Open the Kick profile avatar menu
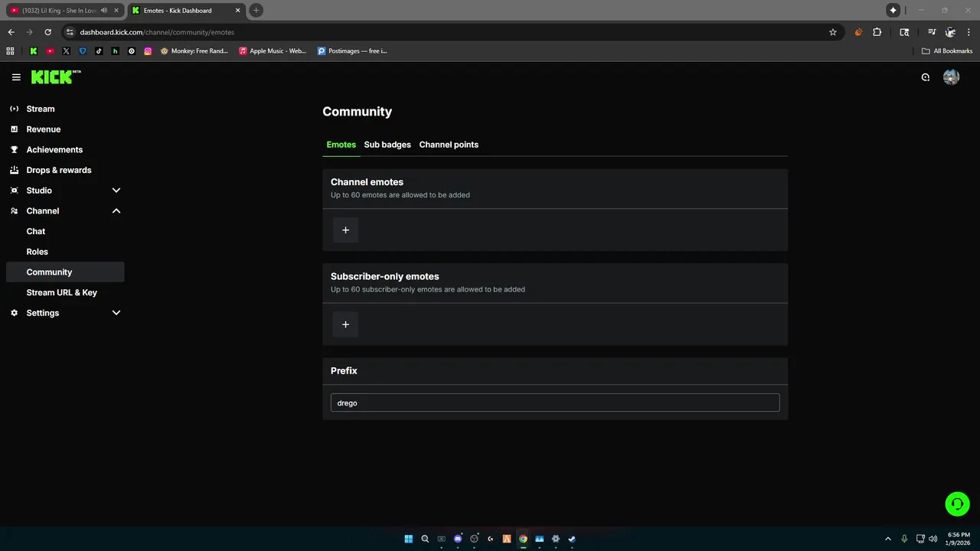Viewport: 980px width, 551px height. tap(951, 77)
